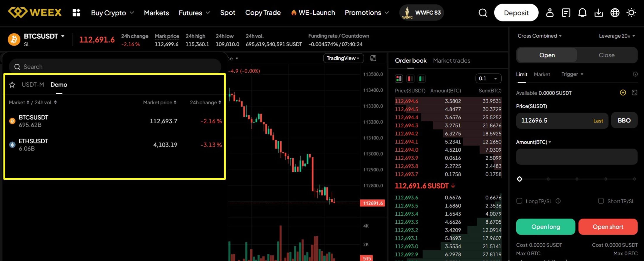This screenshot has width=644, height=261.
Task: Switch to Market trades tab
Action: tap(451, 61)
